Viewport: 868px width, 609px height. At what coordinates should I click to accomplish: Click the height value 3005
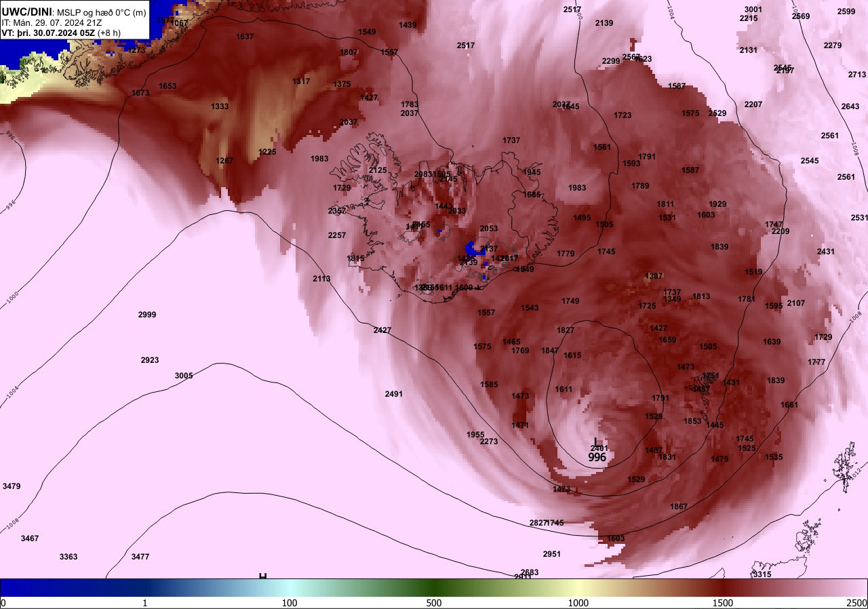click(x=184, y=376)
